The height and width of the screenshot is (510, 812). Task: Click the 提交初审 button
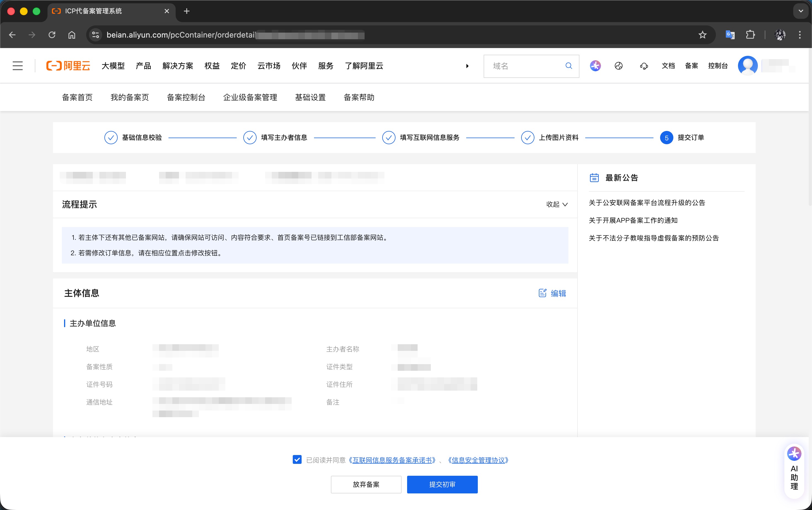(x=442, y=484)
